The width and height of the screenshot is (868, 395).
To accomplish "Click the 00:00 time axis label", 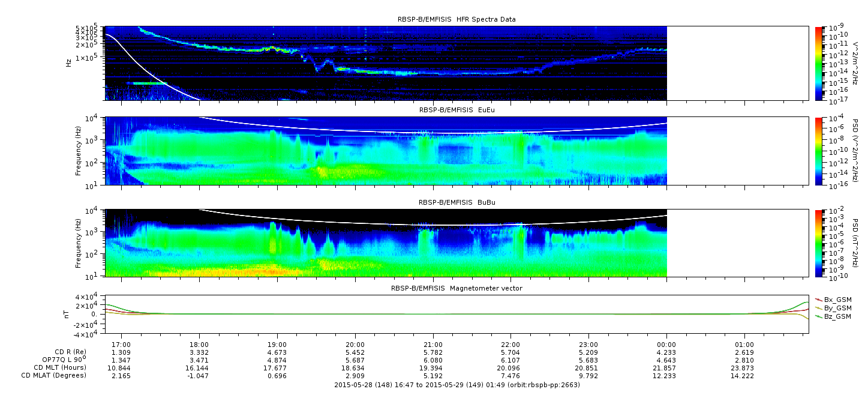I will click(666, 344).
